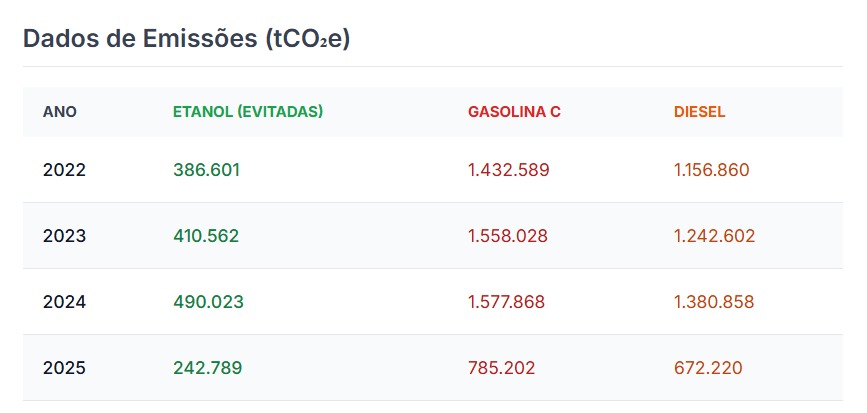Click the ANO column header
Image resolution: width=867 pixels, height=413 pixels.
pos(60,112)
